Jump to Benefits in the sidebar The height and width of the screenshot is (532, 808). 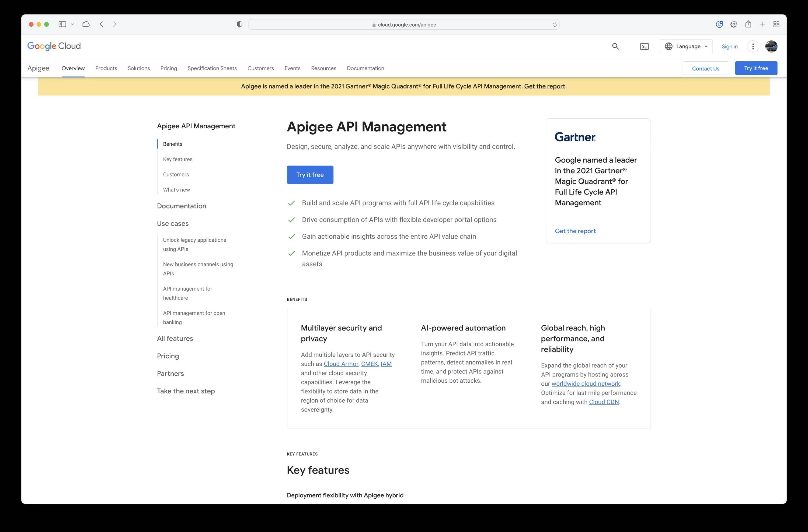[x=172, y=144]
